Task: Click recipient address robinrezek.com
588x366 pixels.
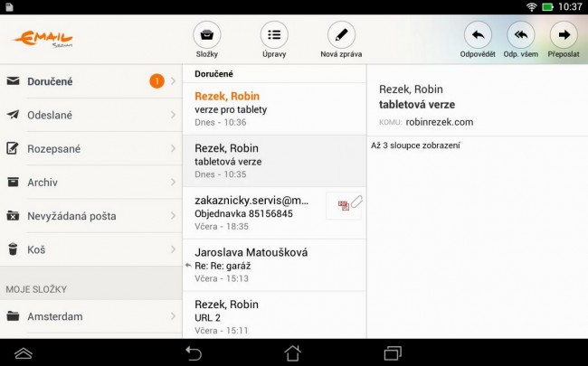Action: click(x=440, y=122)
